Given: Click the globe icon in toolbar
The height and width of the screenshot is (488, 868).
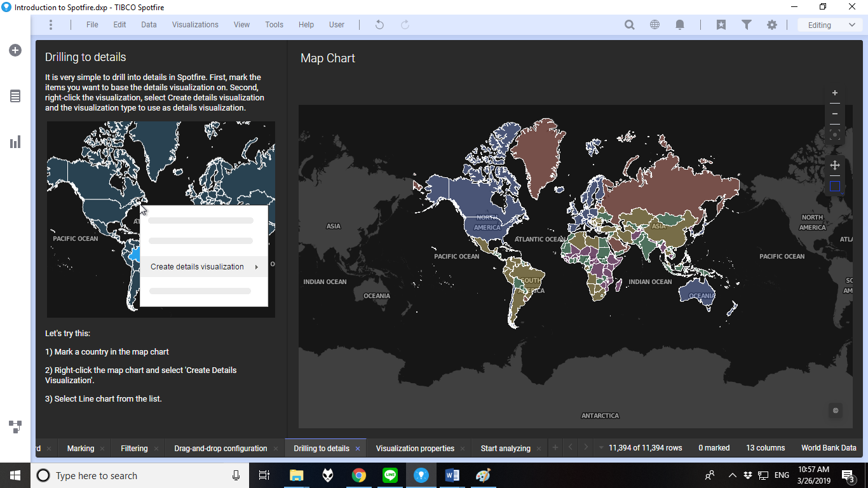Looking at the screenshot, I should point(654,25).
